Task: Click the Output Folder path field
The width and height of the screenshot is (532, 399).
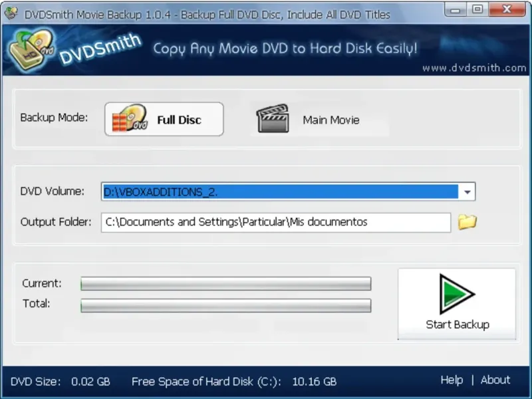Action: [x=276, y=222]
